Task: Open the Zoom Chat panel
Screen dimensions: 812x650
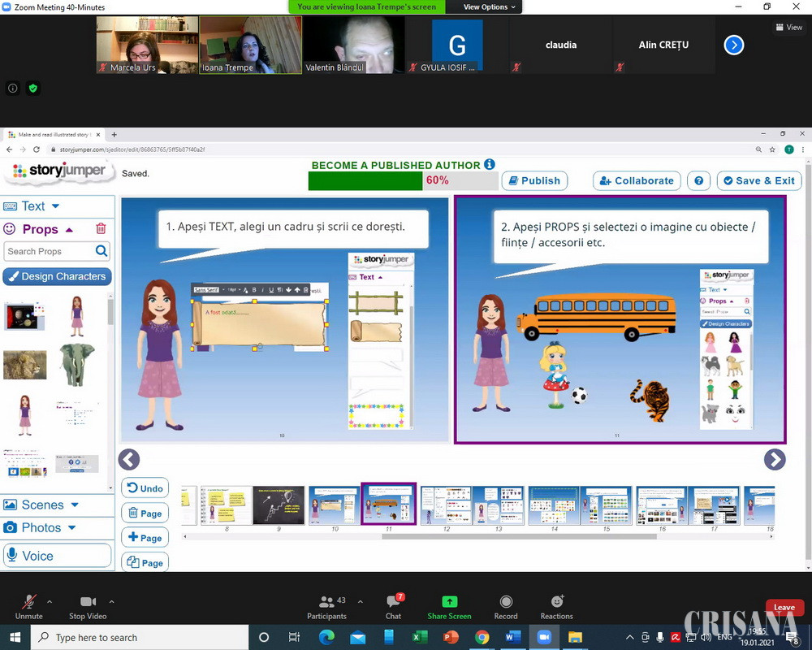Action: [x=394, y=606]
